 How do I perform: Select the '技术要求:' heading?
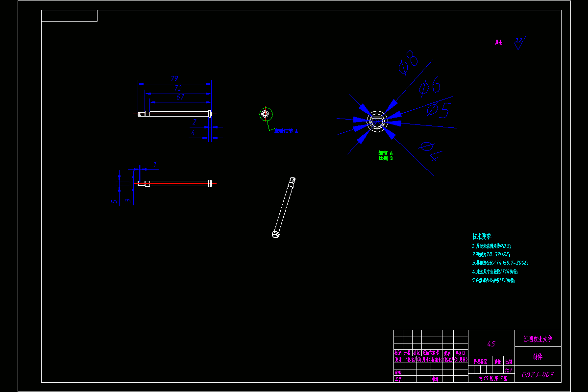tap(482, 236)
